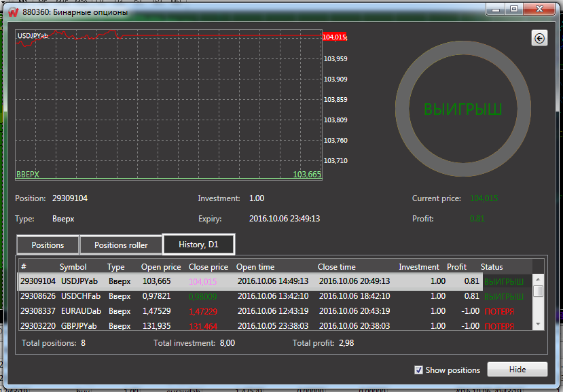
Task: Click the red app icon in title bar
Action: pos(12,12)
